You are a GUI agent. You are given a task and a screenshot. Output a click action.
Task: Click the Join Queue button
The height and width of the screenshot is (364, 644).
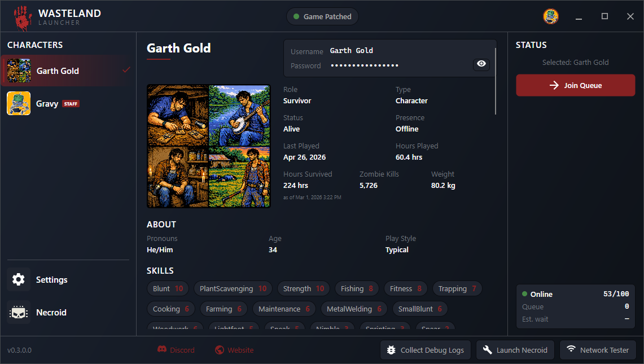point(575,85)
